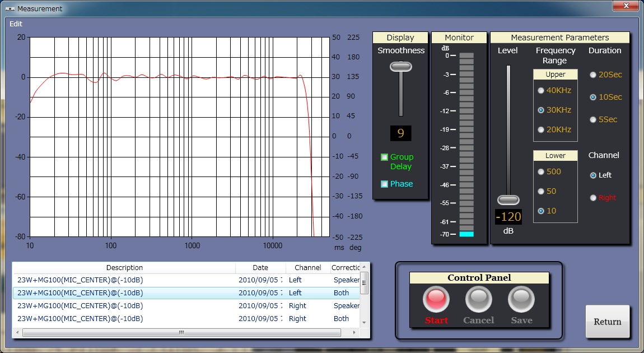Click the Level slider handle
Screen dimensions: 644x353
[508, 200]
